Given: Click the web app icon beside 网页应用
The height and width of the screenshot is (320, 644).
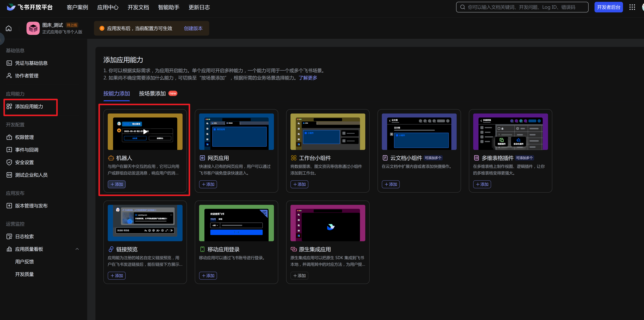Looking at the screenshot, I should [x=202, y=158].
